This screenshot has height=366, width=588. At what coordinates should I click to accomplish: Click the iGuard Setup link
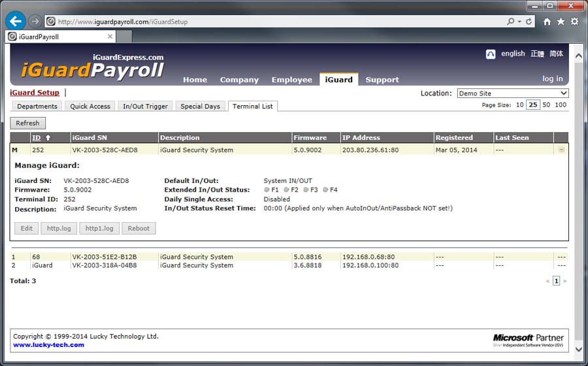pyautogui.click(x=35, y=93)
